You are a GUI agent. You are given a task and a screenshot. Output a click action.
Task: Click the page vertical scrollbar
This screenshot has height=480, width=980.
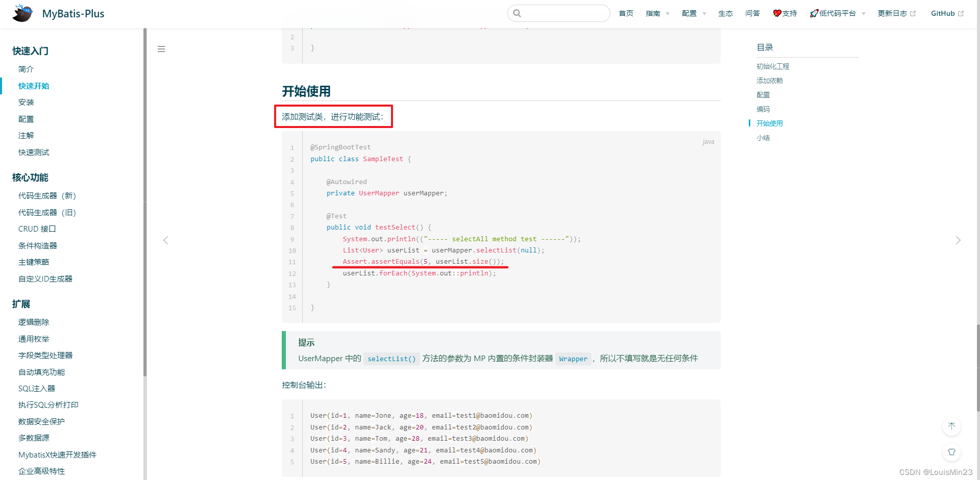tap(978, 367)
